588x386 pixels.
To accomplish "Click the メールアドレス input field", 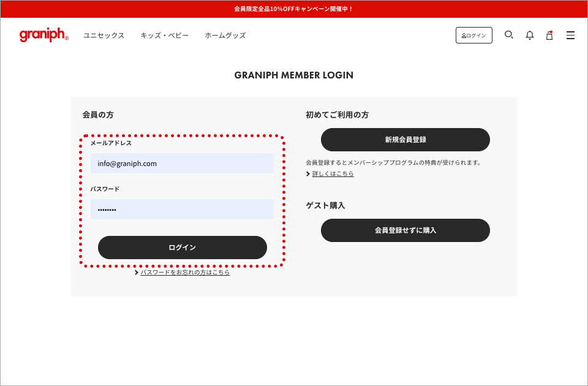I will tap(182, 163).
